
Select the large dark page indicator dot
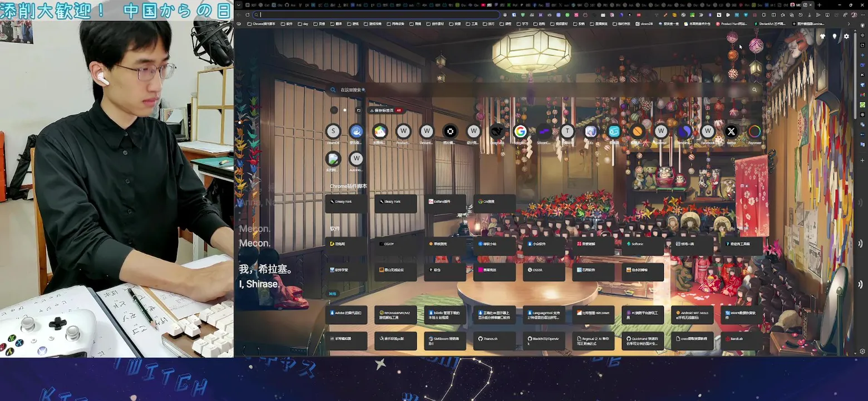[334, 110]
